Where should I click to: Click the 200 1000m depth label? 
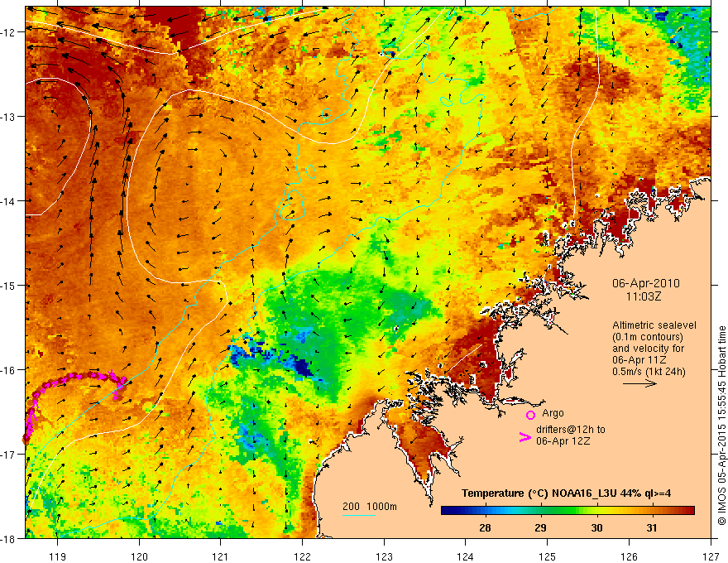pyautogui.click(x=370, y=507)
